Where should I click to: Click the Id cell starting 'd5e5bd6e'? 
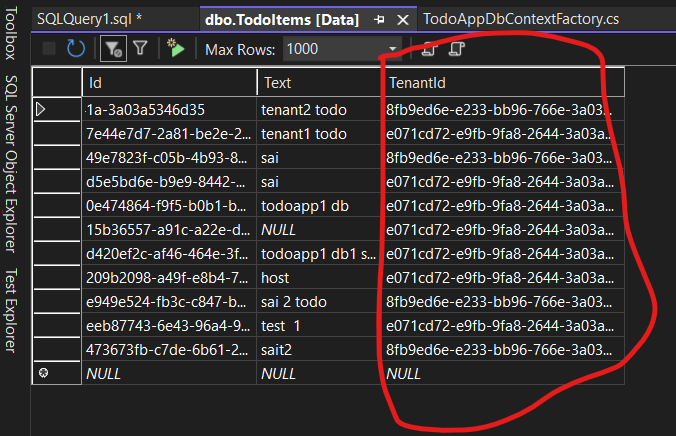click(x=169, y=182)
